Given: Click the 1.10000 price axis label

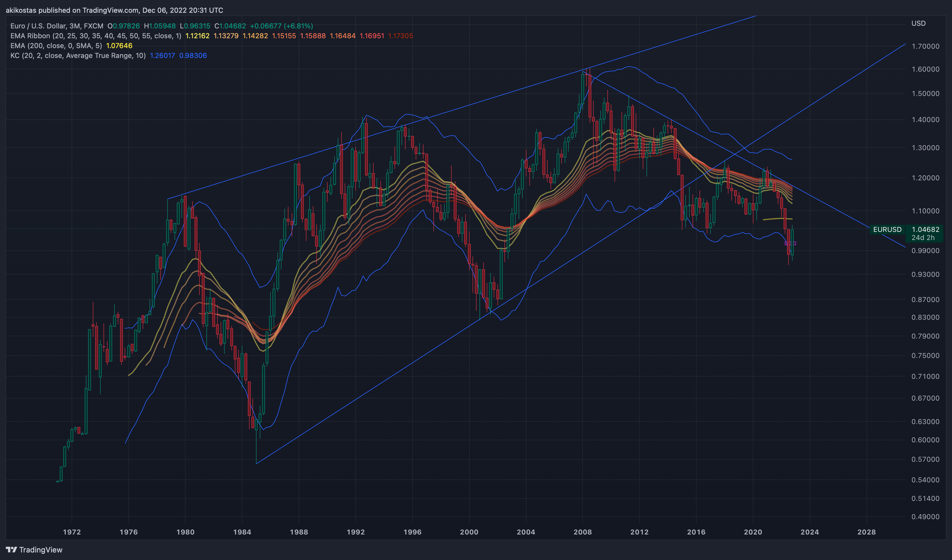Looking at the screenshot, I should pos(926,211).
